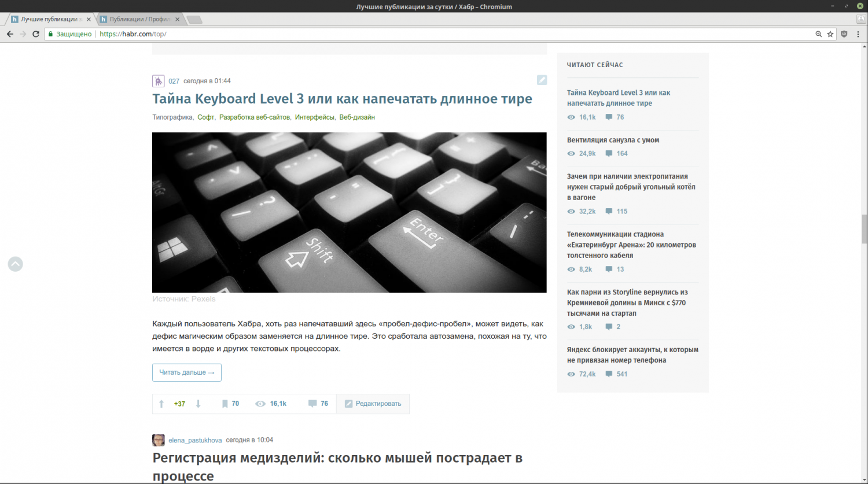Click the comment icon beside 115 in sidebar
Screen dimensions: 868x484
pyautogui.click(x=609, y=212)
